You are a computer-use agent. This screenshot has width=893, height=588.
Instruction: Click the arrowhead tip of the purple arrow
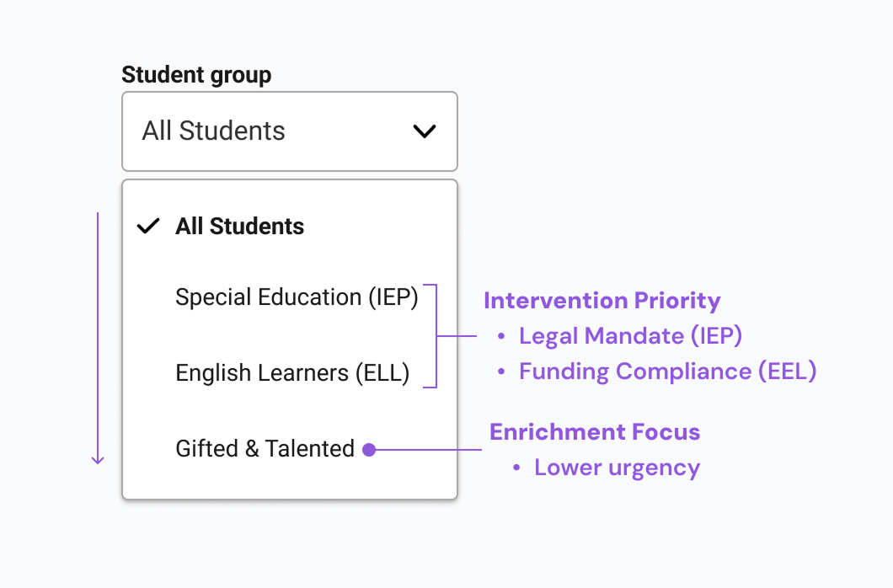pos(98,462)
